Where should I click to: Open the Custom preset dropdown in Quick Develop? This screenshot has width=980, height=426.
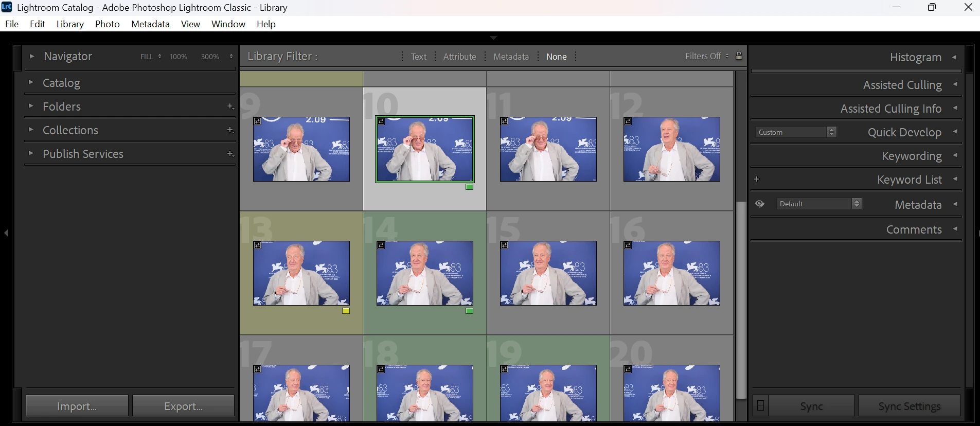(796, 132)
